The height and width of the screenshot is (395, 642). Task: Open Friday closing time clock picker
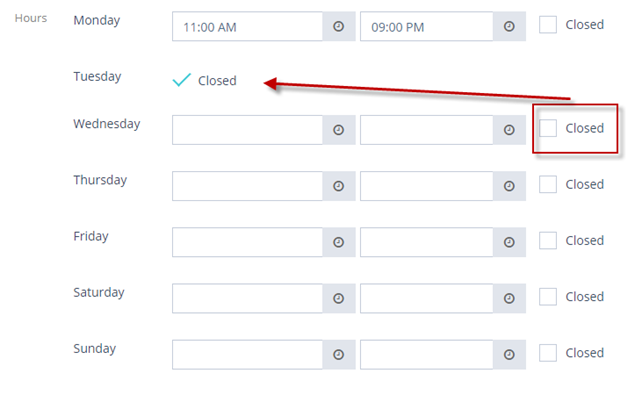[x=509, y=242]
